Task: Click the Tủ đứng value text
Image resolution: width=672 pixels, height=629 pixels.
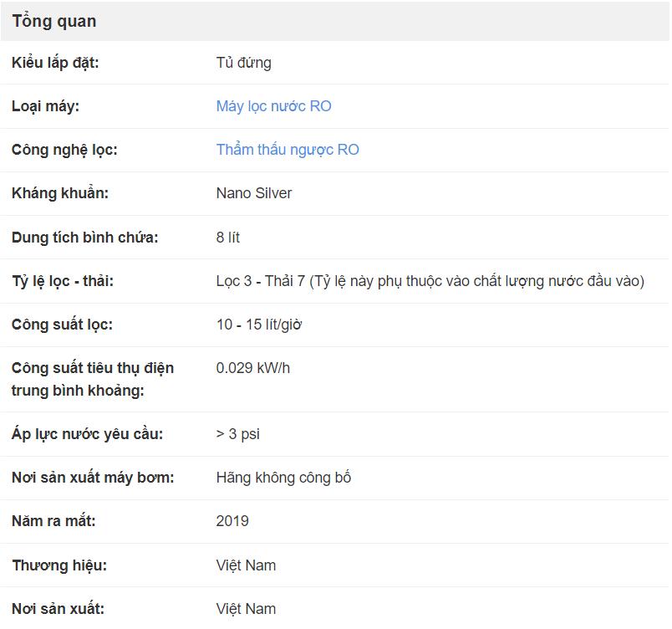Action: point(243,63)
